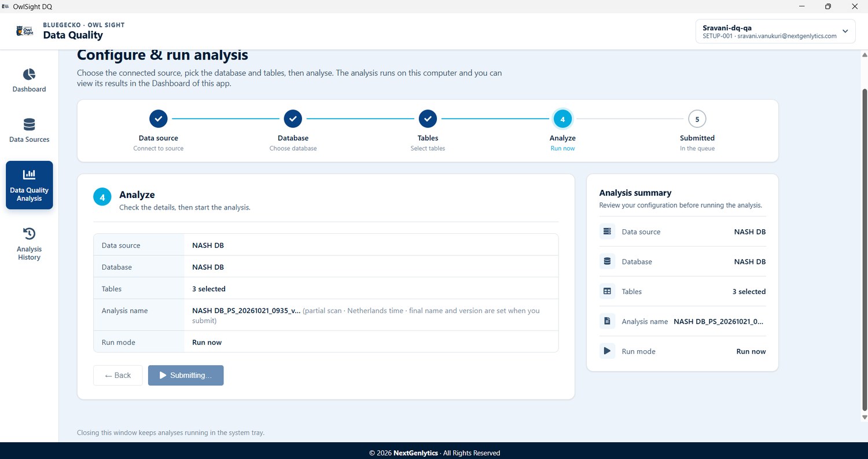Click the Owl Sight logo
The height and width of the screenshot is (459, 868).
coord(25,31)
